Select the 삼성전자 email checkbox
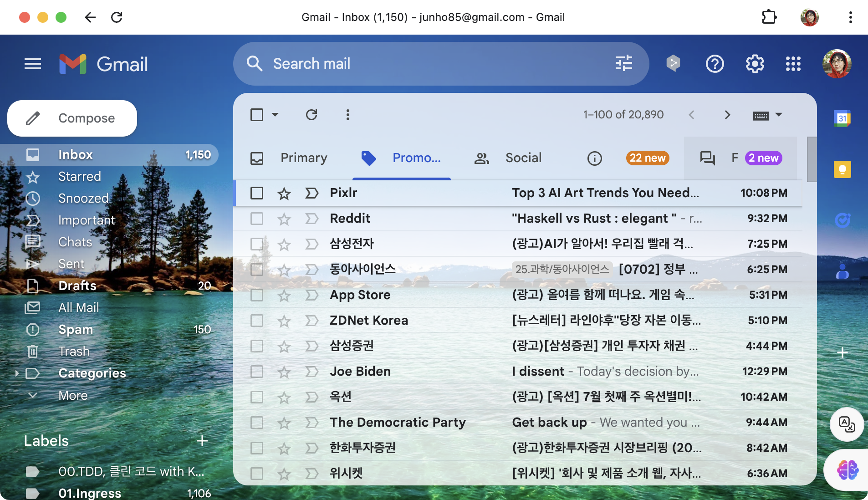Viewport: 868px width, 500px height. (257, 244)
